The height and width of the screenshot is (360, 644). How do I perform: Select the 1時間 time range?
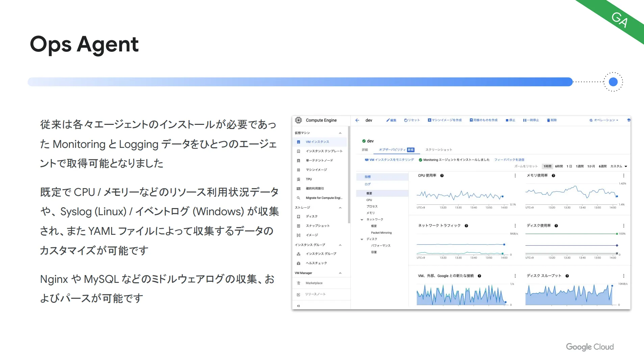[547, 166]
